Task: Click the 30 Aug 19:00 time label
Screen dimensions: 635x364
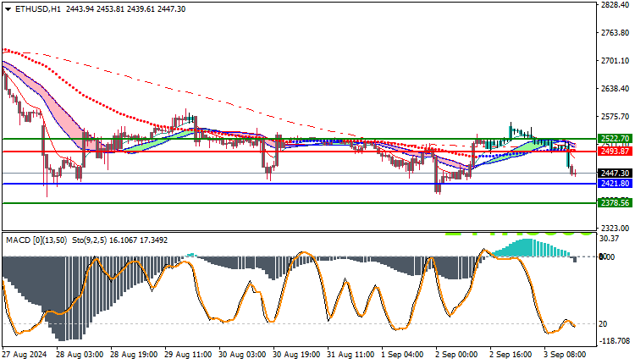Action: (x=296, y=355)
